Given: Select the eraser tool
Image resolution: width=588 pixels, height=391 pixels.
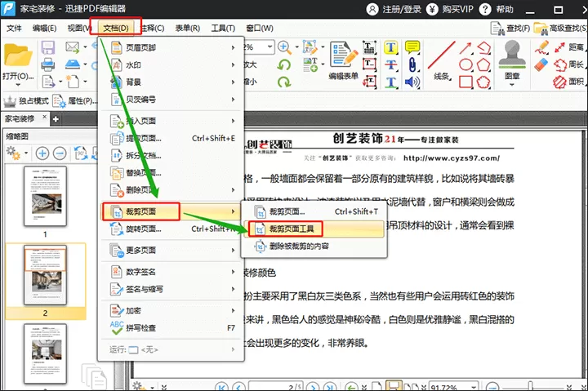Looking at the screenshot, I should [x=541, y=64].
